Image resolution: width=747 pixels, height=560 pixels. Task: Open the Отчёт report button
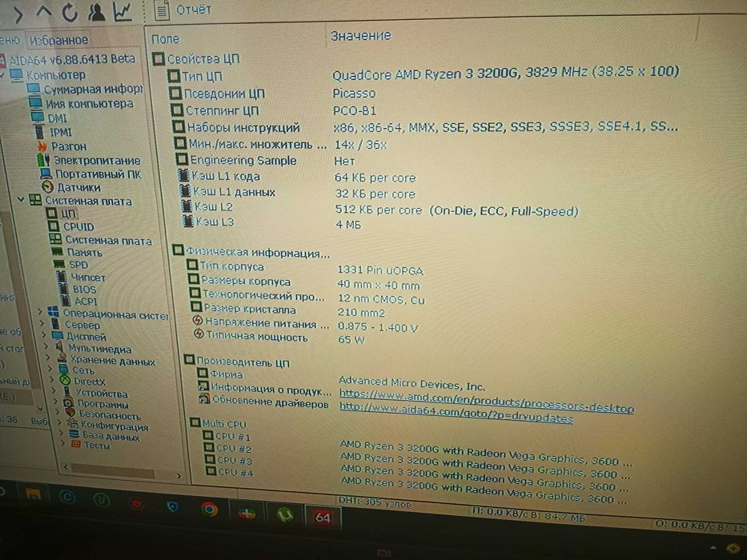click(x=184, y=10)
